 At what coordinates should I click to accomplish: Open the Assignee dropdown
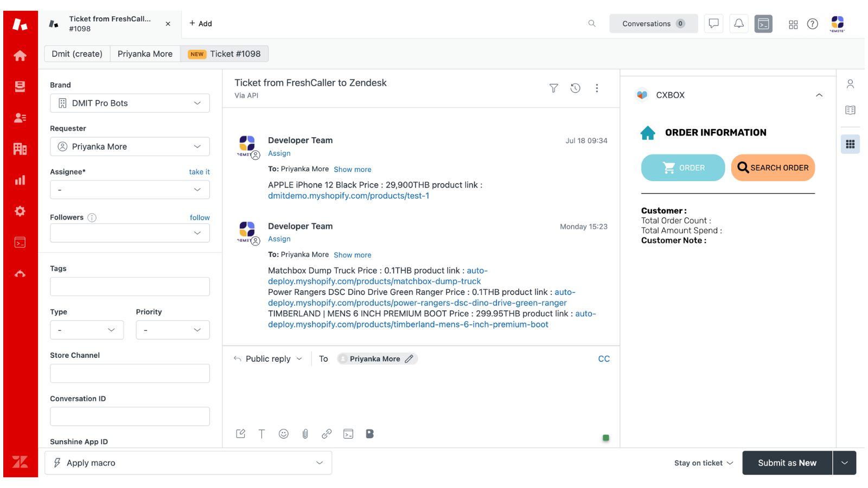[130, 190]
